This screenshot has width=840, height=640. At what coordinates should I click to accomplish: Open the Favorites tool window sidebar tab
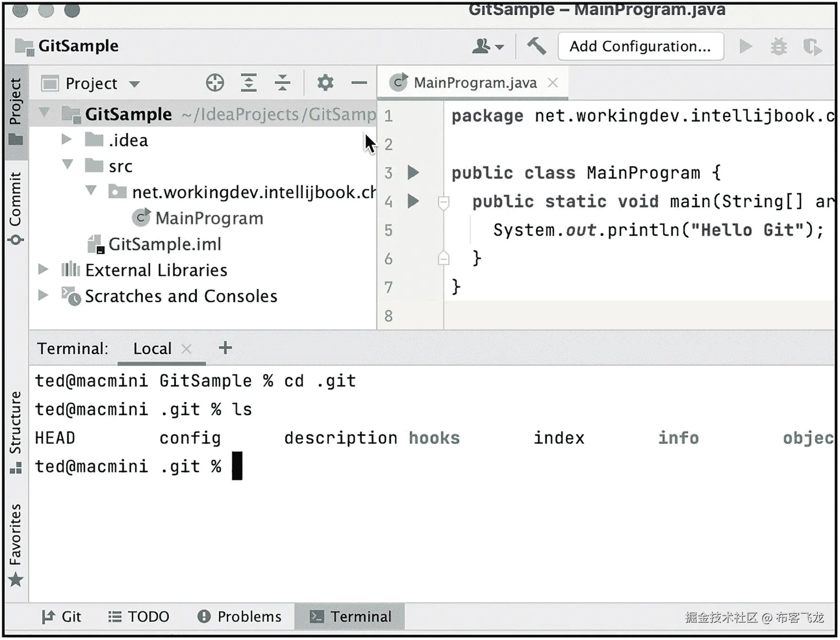point(16,545)
